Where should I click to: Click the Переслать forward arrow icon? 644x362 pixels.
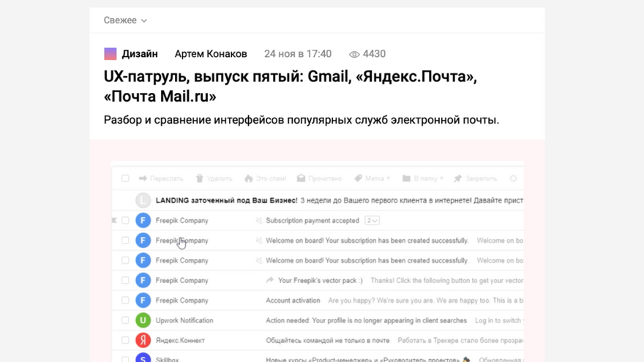pos(143,178)
